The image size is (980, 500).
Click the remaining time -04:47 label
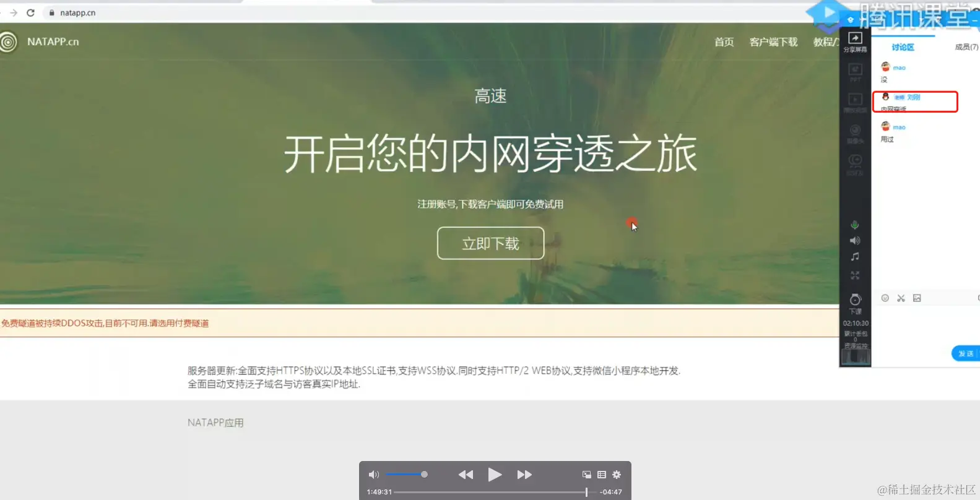[x=611, y=492]
